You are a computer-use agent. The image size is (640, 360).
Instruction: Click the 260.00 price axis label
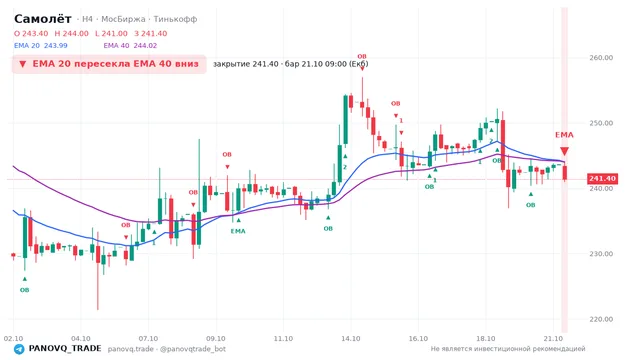click(x=601, y=58)
